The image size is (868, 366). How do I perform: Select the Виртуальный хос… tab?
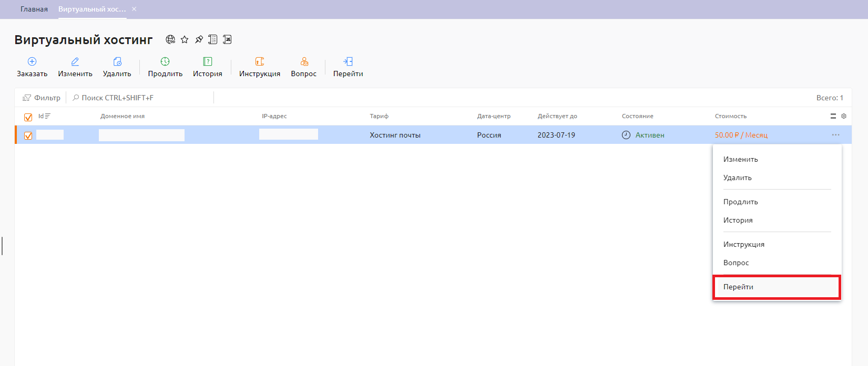(92, 9)
